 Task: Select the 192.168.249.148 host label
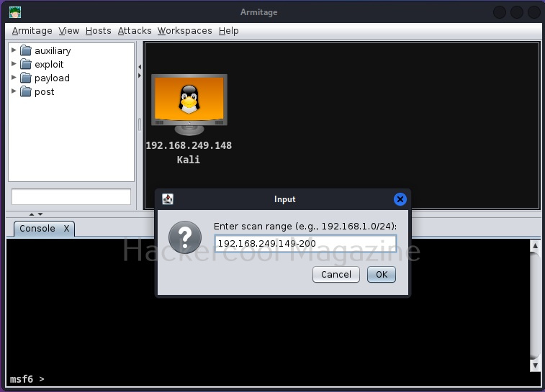[x=189, y=145]
